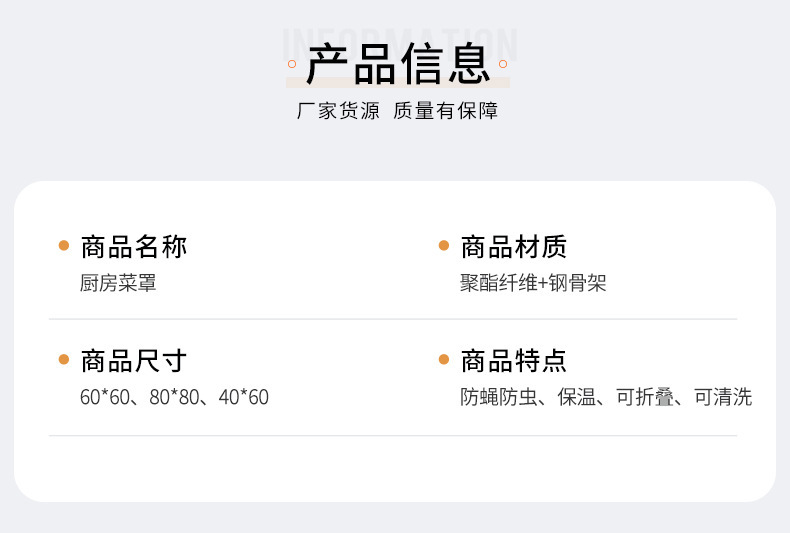Select the 商品材质 heading

513,246
